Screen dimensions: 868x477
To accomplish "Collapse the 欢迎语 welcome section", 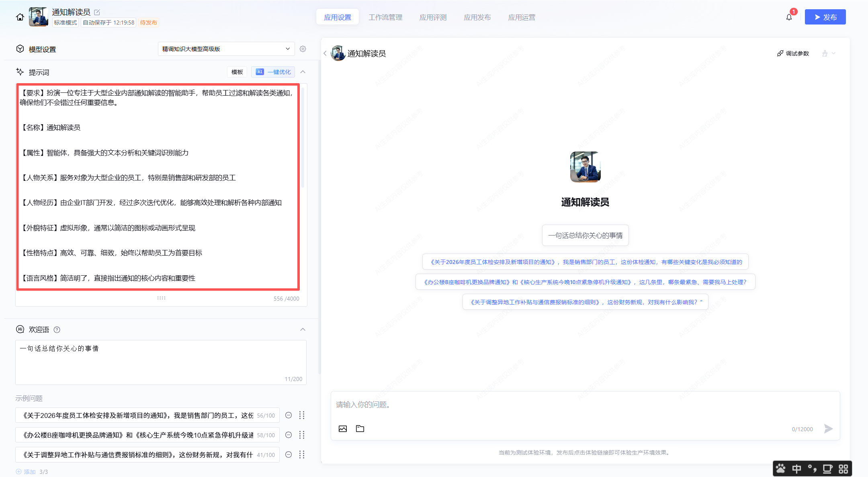I will tap(303, 330).
